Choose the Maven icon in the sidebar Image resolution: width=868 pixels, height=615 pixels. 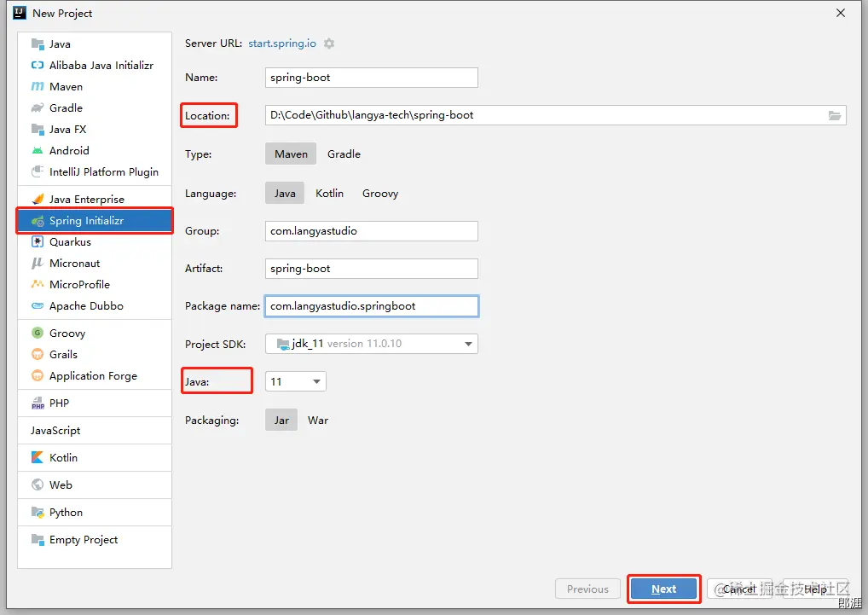[37, 86]
